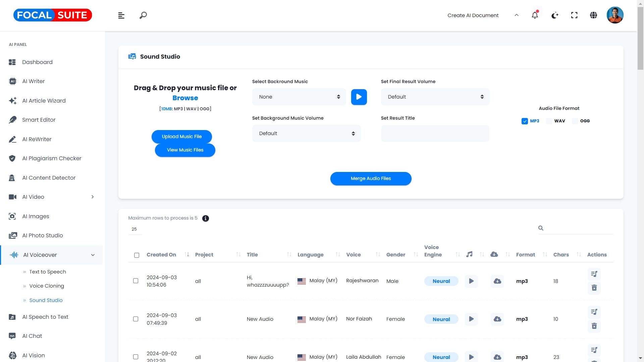Toggle dark mode moon icon

[x=555, y=15]
